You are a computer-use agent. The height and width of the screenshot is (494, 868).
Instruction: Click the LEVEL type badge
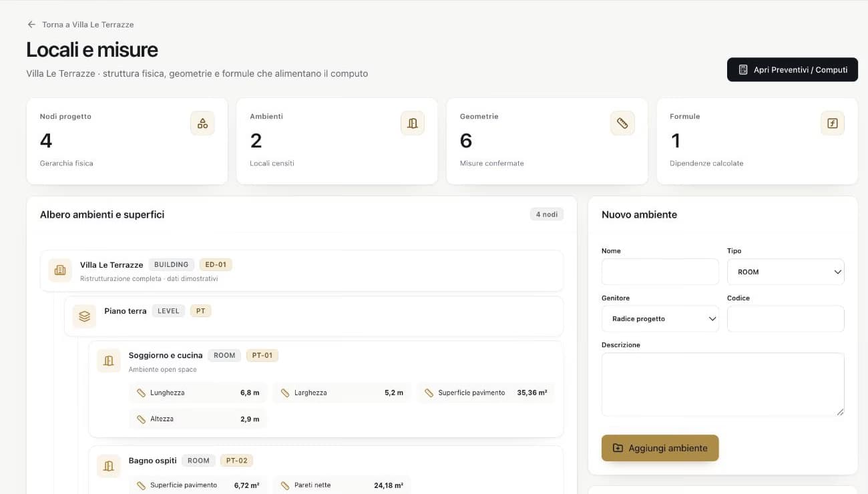click(x=168, y=311)
